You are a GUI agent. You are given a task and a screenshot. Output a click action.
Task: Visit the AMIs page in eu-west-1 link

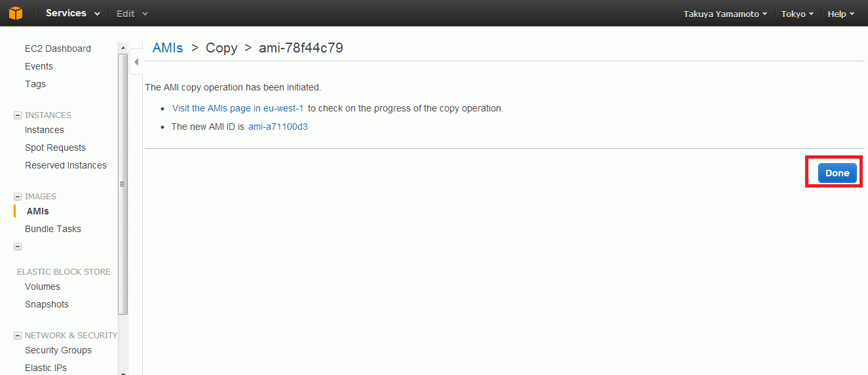pyautogui.click(x=238, y=108)
